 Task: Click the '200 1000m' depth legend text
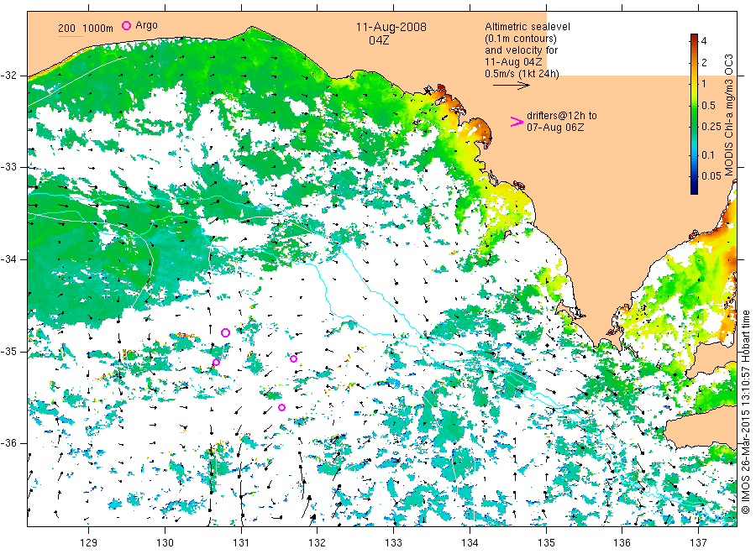click(86, 29)
